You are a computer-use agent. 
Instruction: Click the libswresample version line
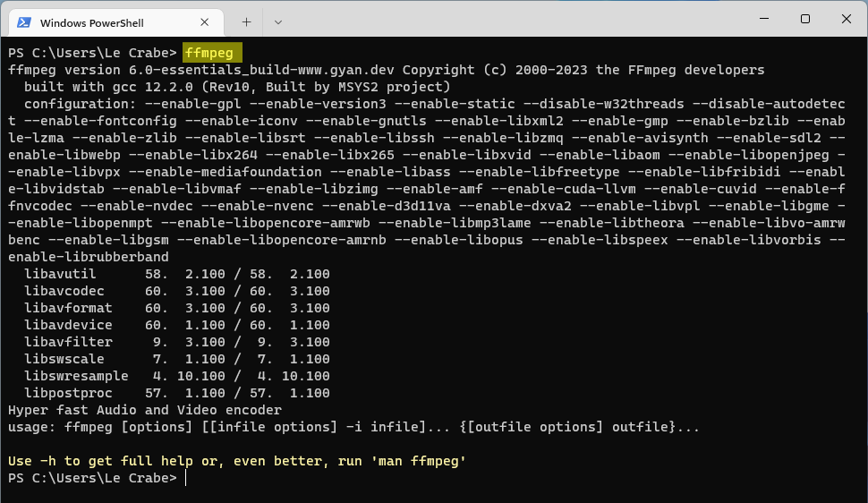[x=177, y=376]
